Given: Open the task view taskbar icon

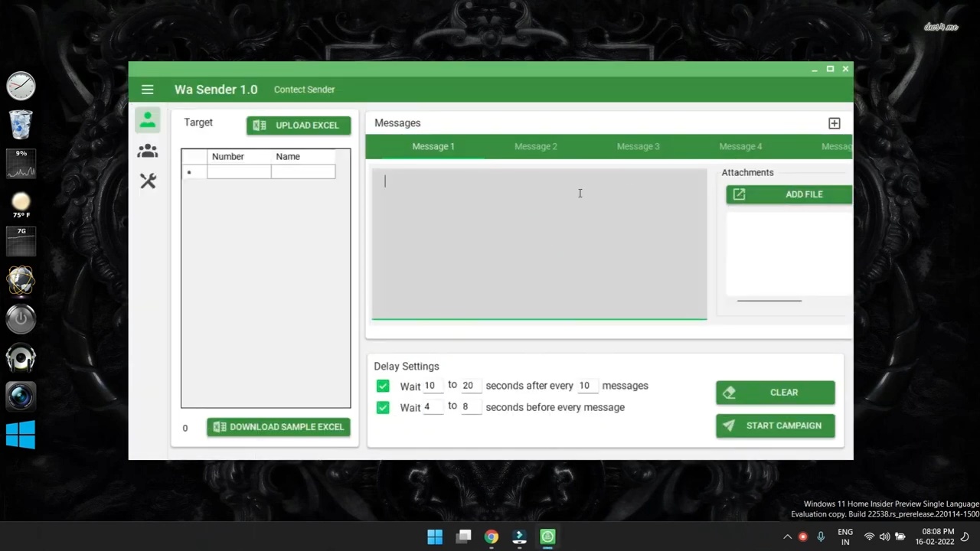Looking at the screenshot, I should tap(463, 536).
